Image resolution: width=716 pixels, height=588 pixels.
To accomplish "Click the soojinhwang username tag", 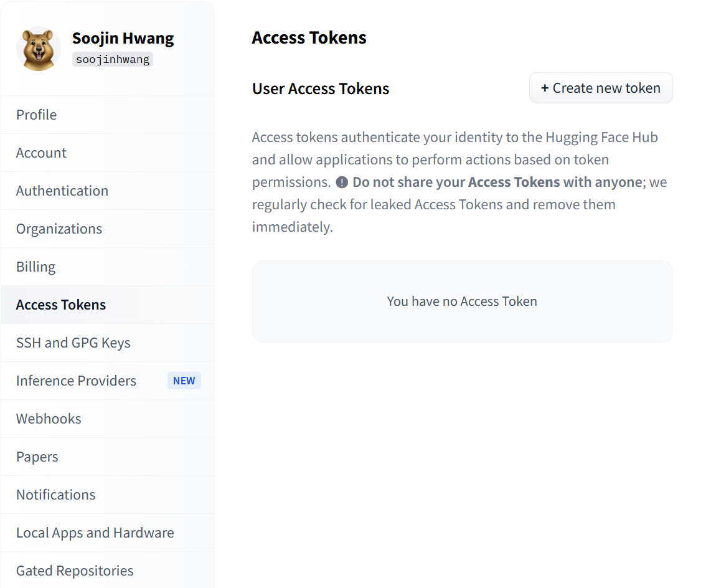I will click(113, 60).
